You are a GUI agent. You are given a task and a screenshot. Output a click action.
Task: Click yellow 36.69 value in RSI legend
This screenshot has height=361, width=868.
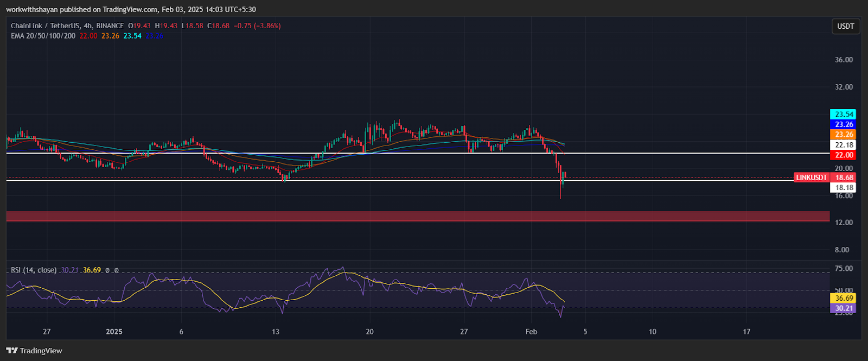coord(92,270)
